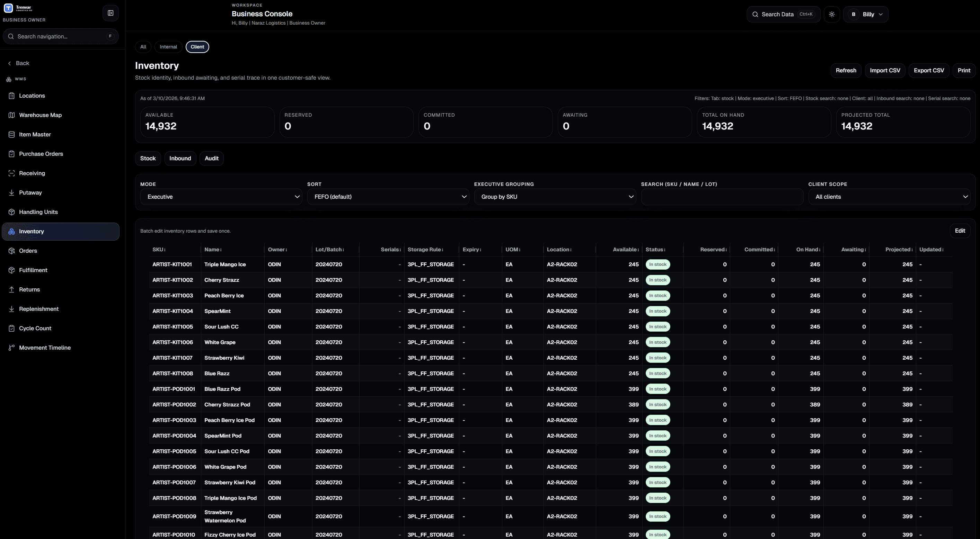Click the Export CSV button
Image resolution: width=980 pixels, height=539 pixels.
[x=929, y=70]
